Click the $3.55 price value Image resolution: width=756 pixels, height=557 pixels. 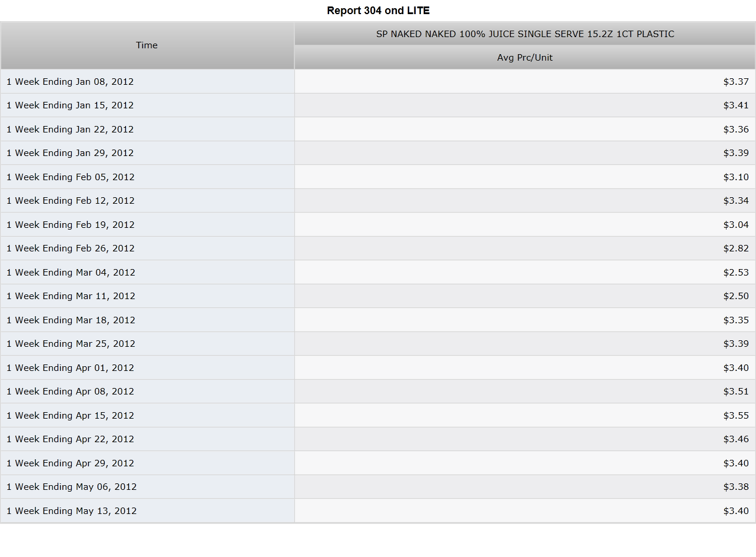(x=736, y=416)
